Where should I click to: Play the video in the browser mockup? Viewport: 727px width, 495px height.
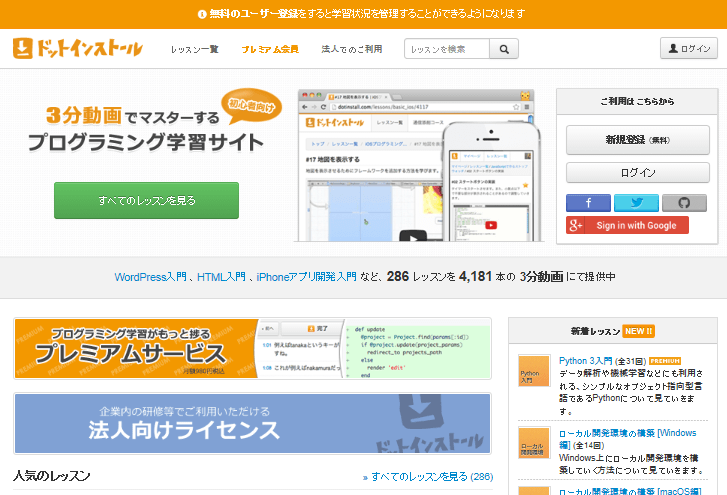412,237
